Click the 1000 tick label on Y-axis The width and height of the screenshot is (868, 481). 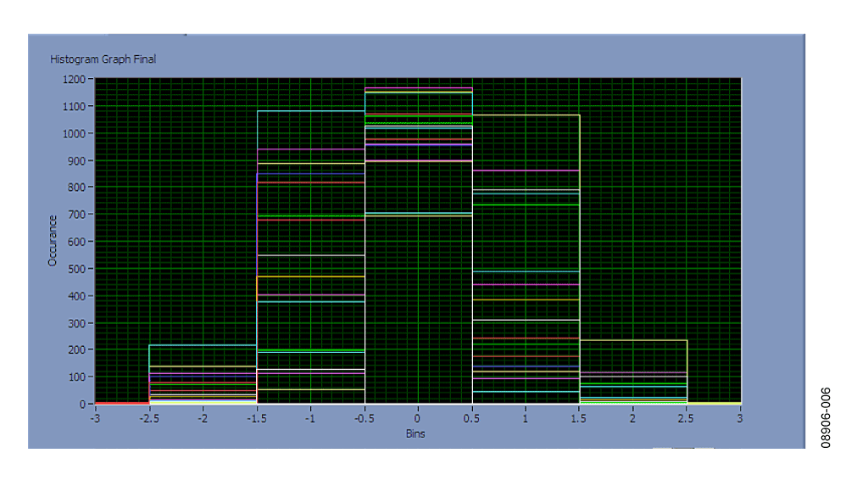[75, 133]
